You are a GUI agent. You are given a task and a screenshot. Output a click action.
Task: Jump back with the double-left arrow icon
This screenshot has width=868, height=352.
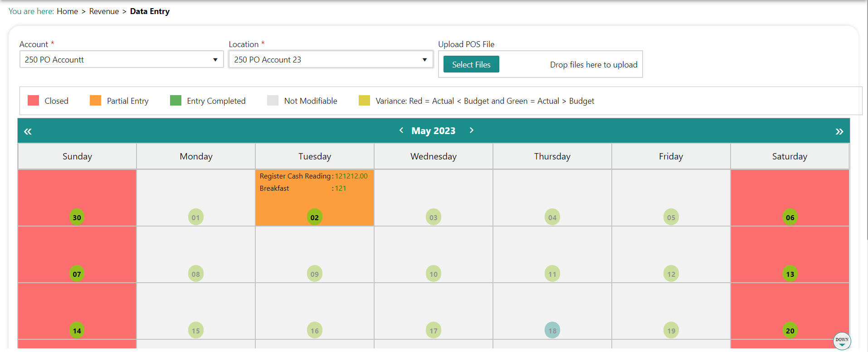point(28,131)
